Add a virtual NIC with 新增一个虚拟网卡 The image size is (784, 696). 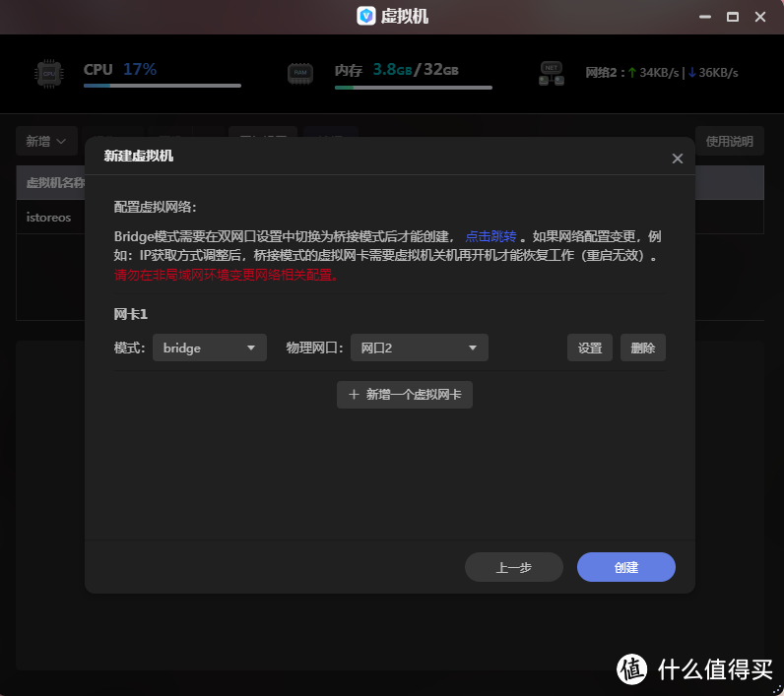click(x=405, y=395)
